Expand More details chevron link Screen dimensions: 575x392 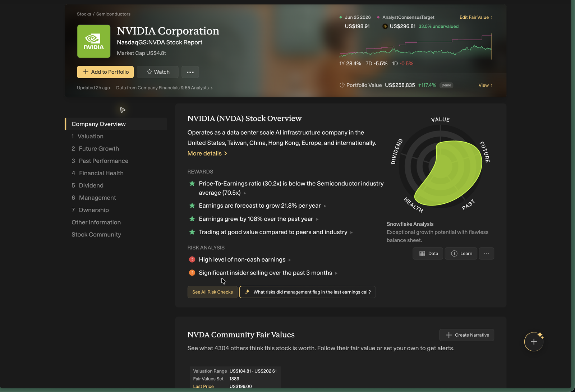(207, 153)
